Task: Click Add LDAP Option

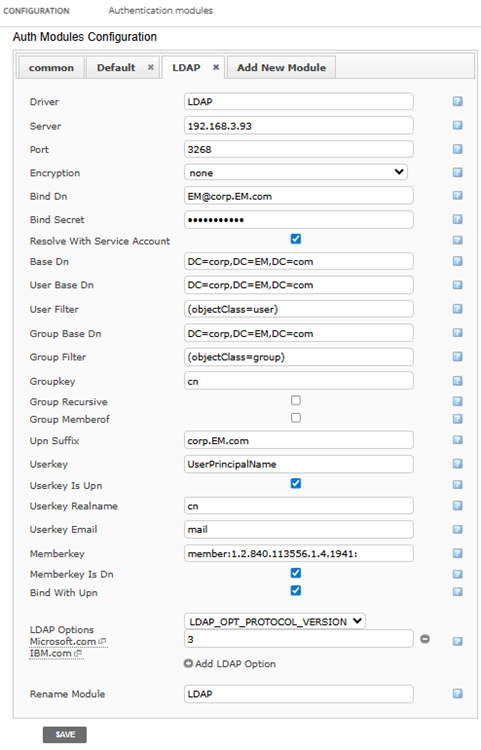Action: coord(230,663)
